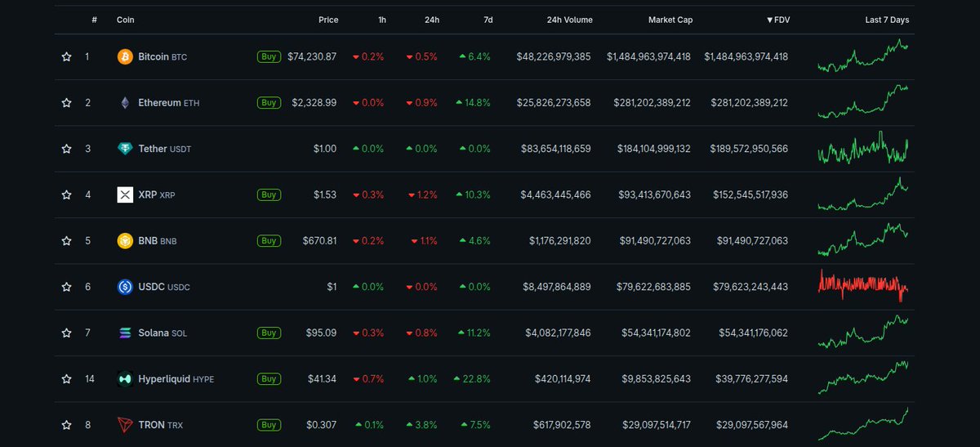Open the BNB coin name link
The height and width of the screenshot is (447, 980).
coord(157,241)
